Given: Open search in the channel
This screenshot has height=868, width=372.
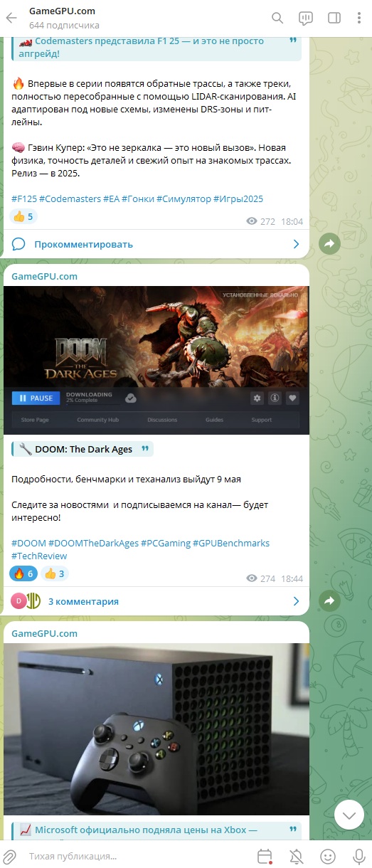Looking at the screenshot, I should tap(277, 18).
